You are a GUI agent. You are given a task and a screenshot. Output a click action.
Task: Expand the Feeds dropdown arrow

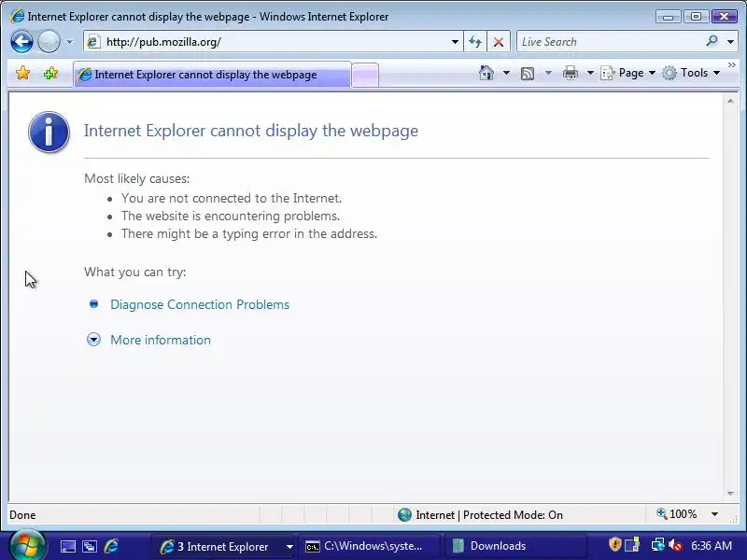548,73
